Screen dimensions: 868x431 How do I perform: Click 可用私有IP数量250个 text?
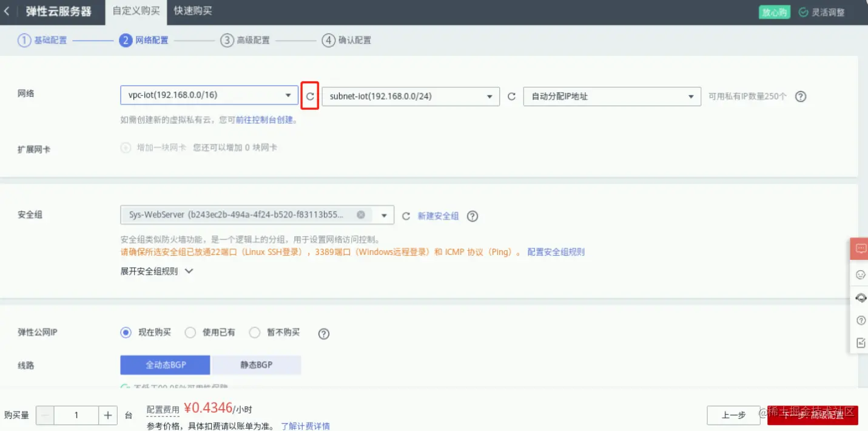tap(747, 96)
